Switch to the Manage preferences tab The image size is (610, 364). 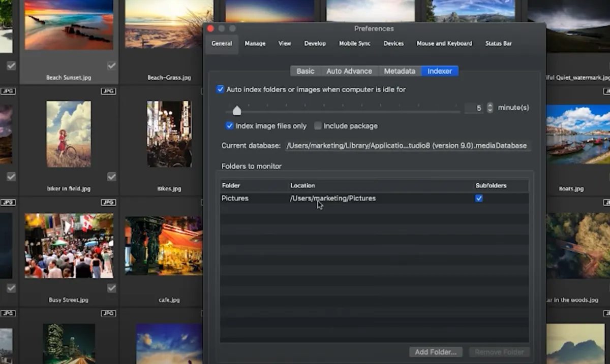(x=255, y=44)
